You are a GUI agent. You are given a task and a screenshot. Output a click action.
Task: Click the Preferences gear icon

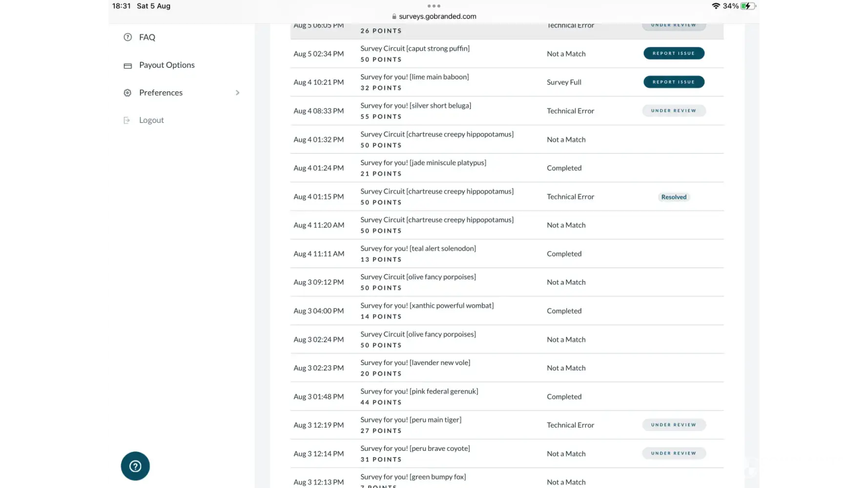pos(127,93)
